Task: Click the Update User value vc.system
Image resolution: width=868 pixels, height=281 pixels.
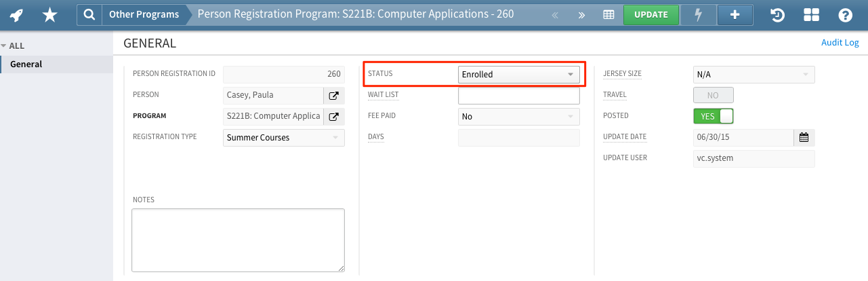Action: pos(754,158)
